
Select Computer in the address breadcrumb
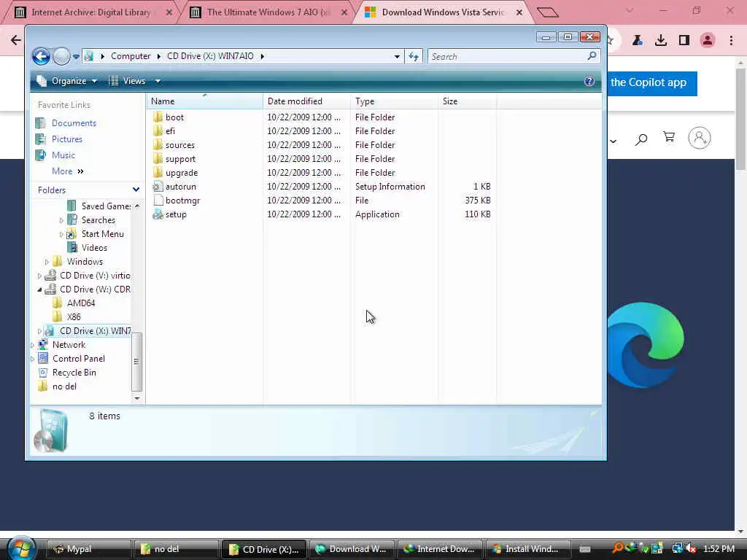pos(131,56)
